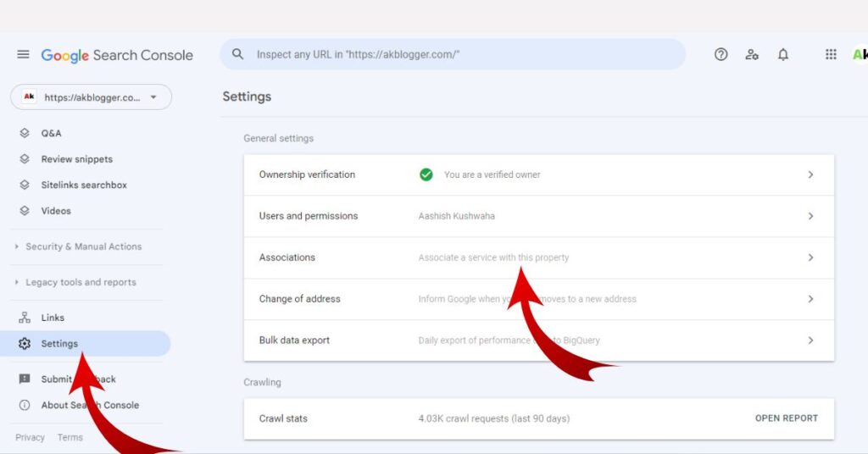Screen dimensions: 868x454
Task: Open Users and permissions row chevron
Action: point(810,216)
